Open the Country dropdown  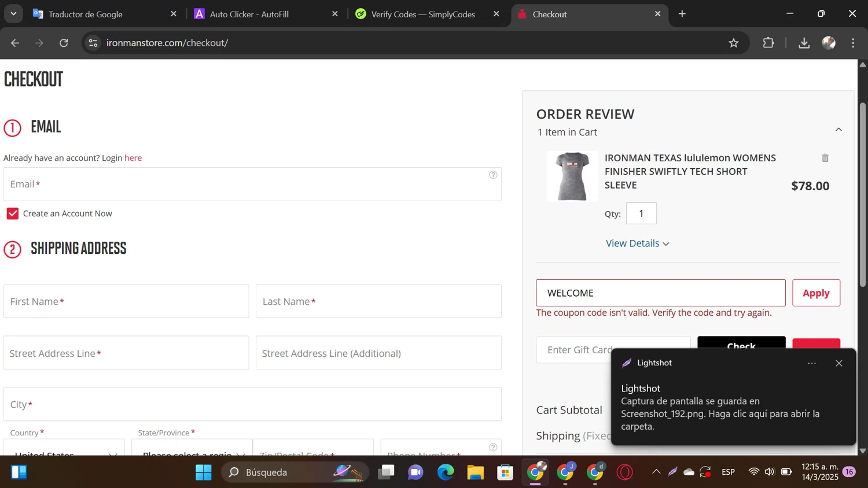coord(64,448)
